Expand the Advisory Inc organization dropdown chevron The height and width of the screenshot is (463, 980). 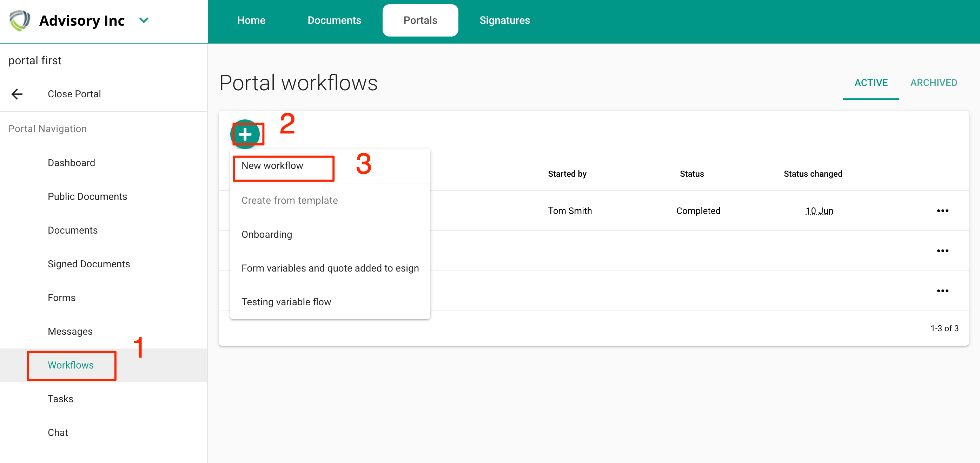[x=144, y=20]
